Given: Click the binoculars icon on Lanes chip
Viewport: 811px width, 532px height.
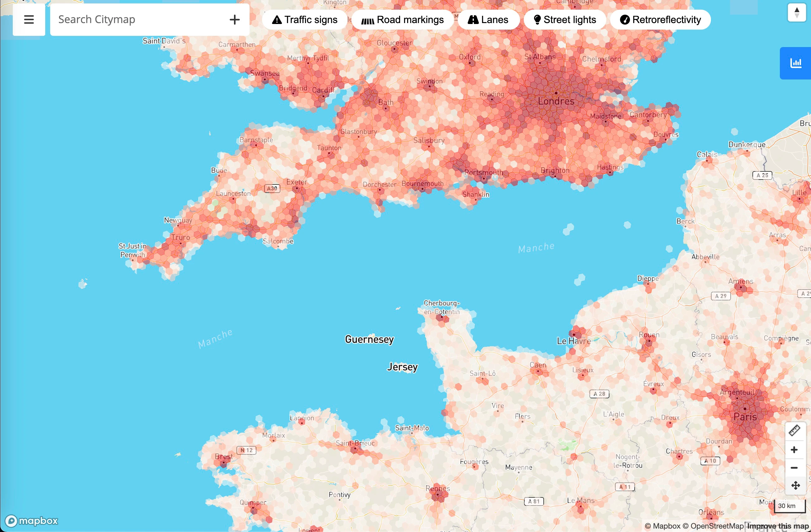Looking at the screenshot, I should [x=473, y=19].
